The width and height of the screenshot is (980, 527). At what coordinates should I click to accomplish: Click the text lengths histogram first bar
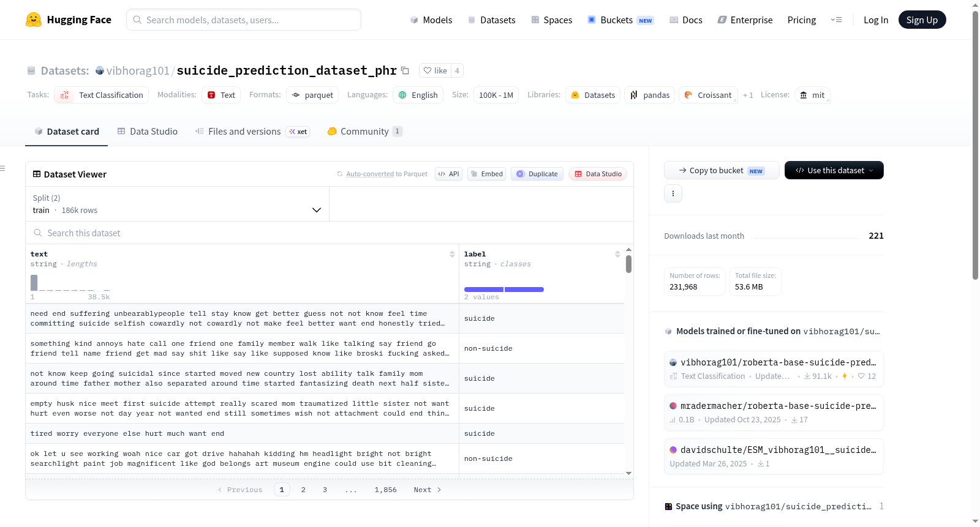34,282
